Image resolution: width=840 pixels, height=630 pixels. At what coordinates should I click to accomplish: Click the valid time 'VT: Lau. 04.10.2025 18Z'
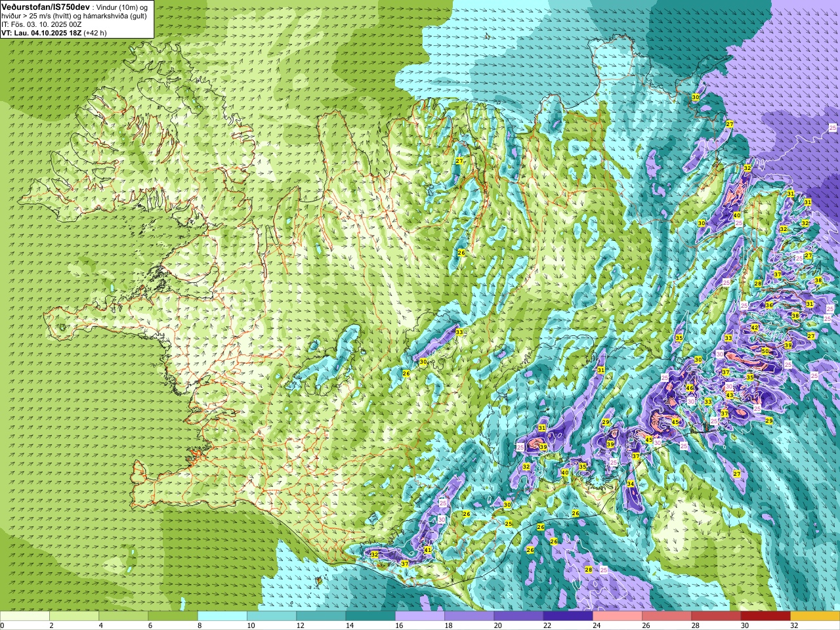point(41,32)
